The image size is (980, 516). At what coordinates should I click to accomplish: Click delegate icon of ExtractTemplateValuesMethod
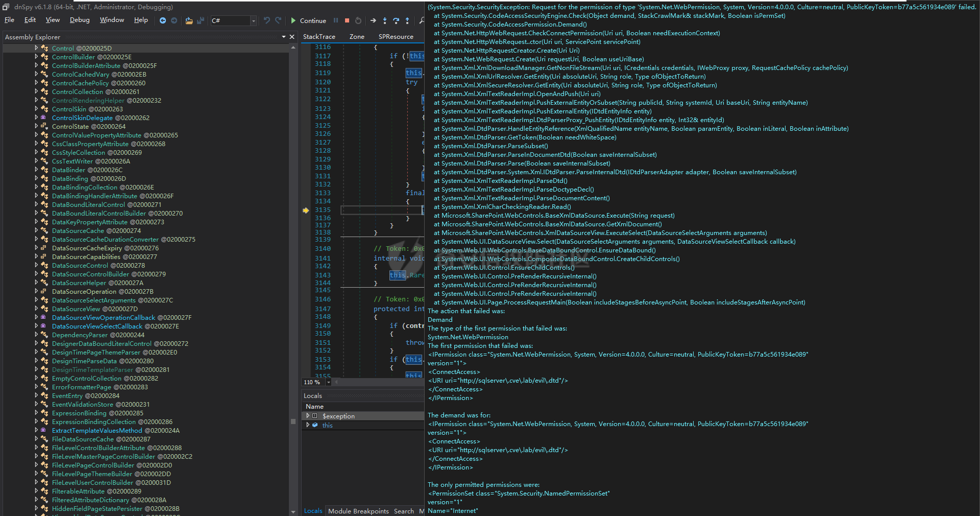[x=44, y=430]
